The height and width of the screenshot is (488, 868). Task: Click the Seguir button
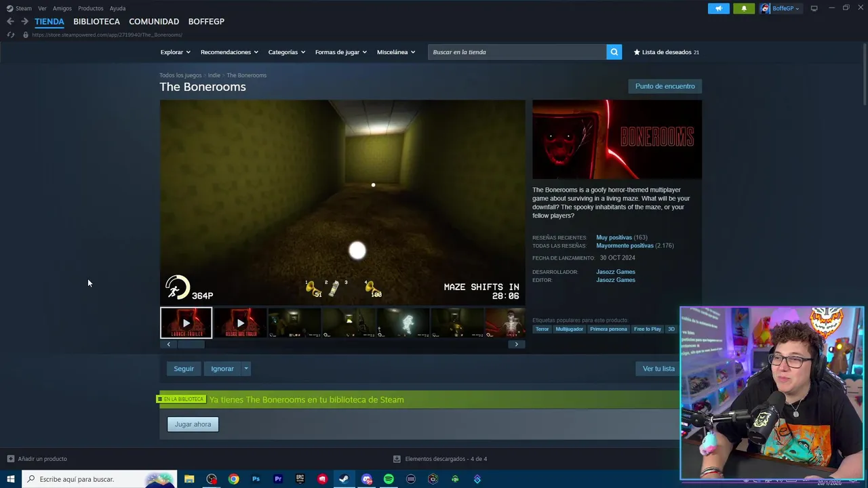click(184, 369)
